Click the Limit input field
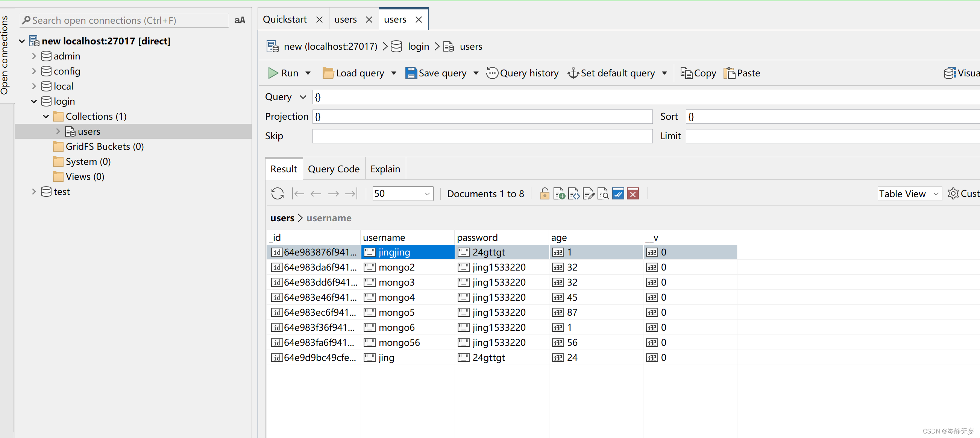Image resolution: width=980 pixels, height=438 pixels. click(x=833, y=136)
